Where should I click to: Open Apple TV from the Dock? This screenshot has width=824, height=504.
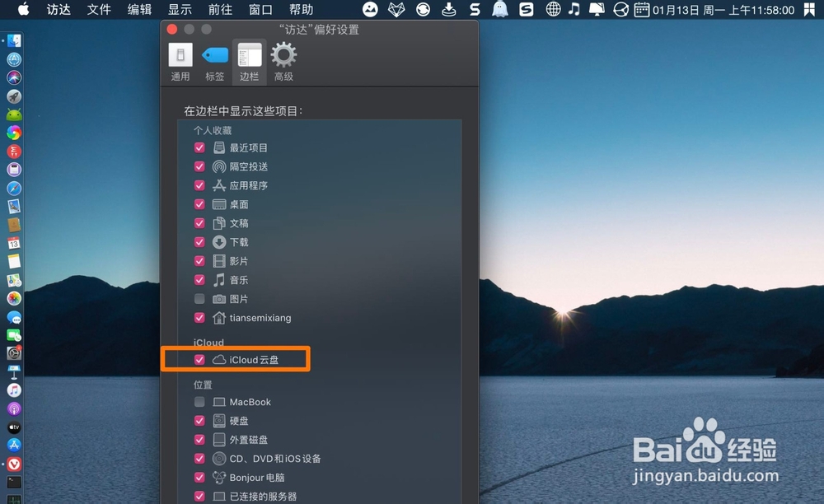(14, 427)
